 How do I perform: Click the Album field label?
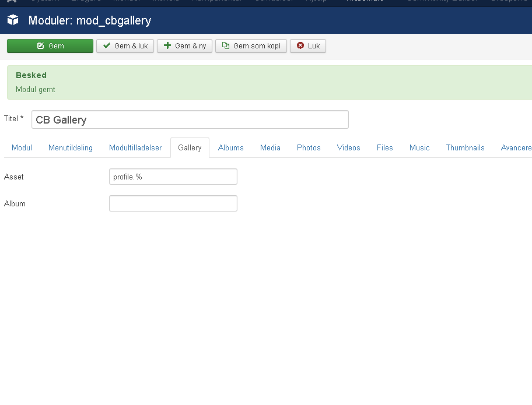tap(15, 204)
